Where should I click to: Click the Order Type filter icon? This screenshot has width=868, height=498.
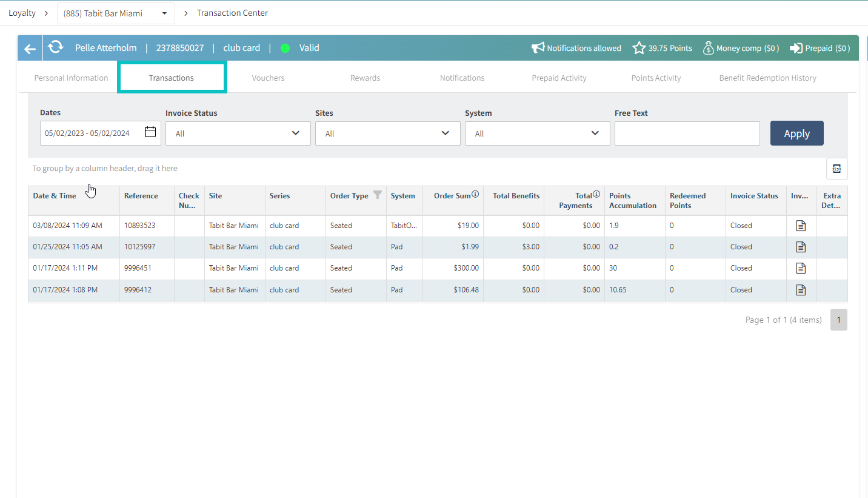coord(378,195)
